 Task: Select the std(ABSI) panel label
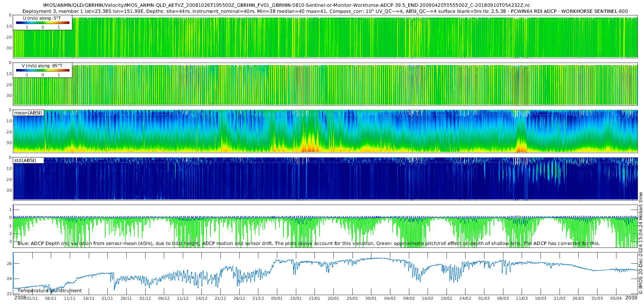click(x=25, y=160)
